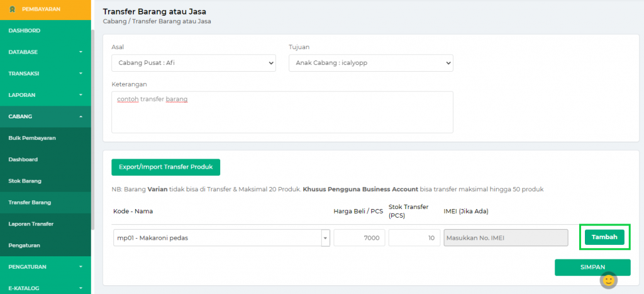The height and width of the screenshot is (294, 644).
Task: Click the Stok Transfer quantity field
Action: [x=414, y=237]
